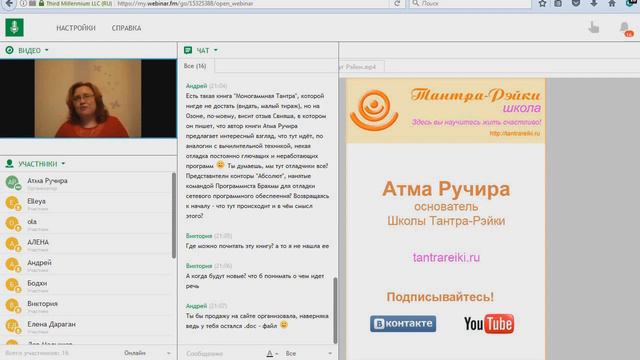Click the УЧАСТНИКИ person icon
The height and width of the screenshot is (360, 640).
9,164
